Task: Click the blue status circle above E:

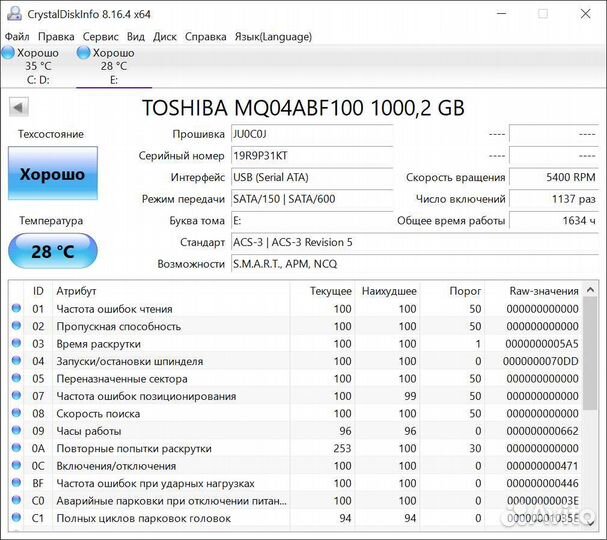Action: click(83, 53)
